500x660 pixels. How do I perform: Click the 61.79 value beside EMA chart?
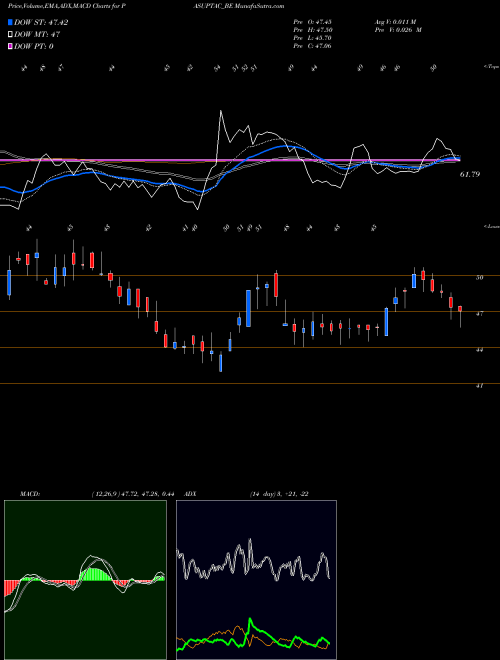pyautogui.click(x=470, y=174)
